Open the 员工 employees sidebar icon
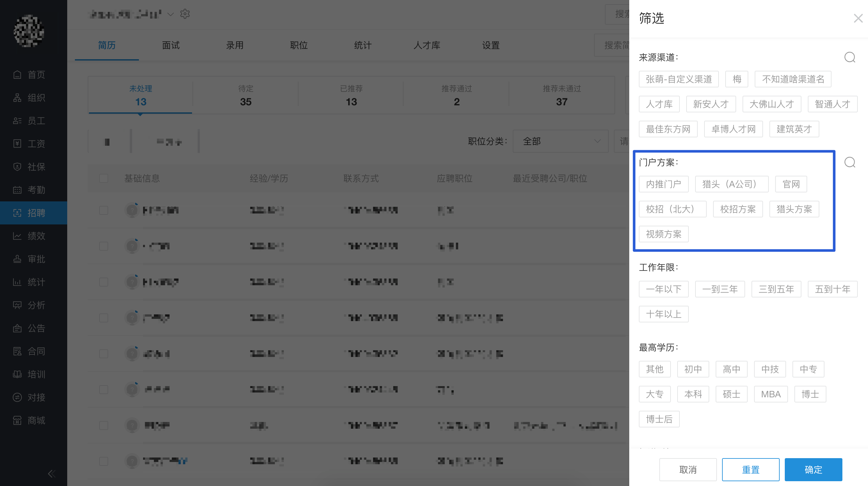 coord(17,121)
